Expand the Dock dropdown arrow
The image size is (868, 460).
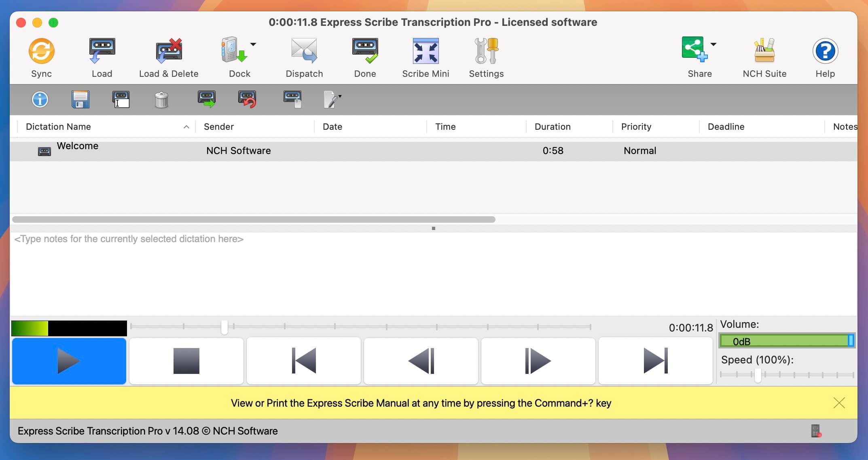(x=253, y=44)
